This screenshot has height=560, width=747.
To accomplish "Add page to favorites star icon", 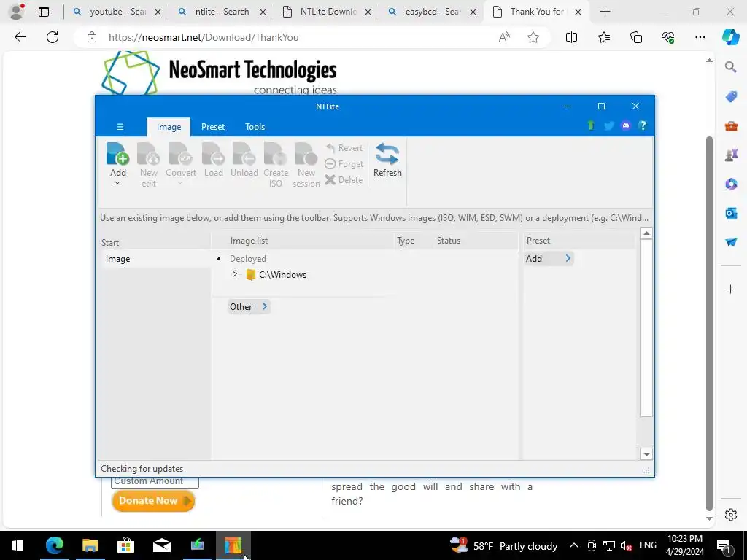I will (533, 37).
